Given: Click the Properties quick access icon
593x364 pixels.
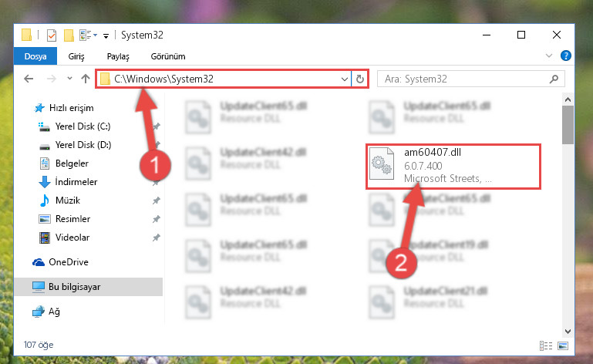Looking at the screenshot, I should tap(52, 35).
